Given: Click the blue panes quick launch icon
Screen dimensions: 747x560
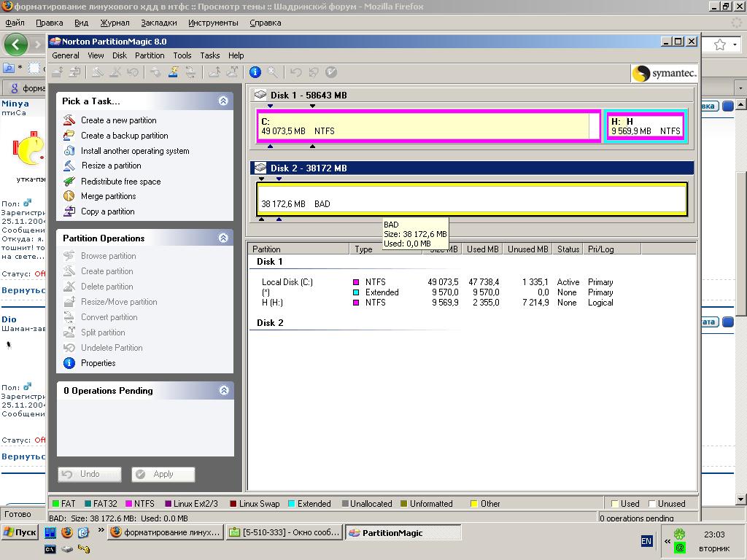Looking at the screenshot, I should (x=50, y=532).
